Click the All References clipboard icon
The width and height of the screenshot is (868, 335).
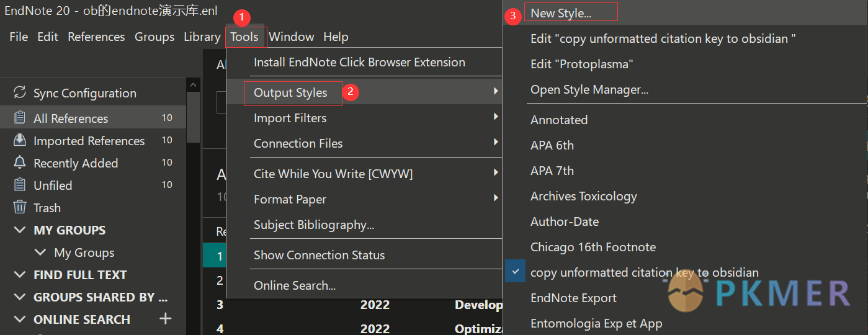pyautogui.click(x=20, y=118)
